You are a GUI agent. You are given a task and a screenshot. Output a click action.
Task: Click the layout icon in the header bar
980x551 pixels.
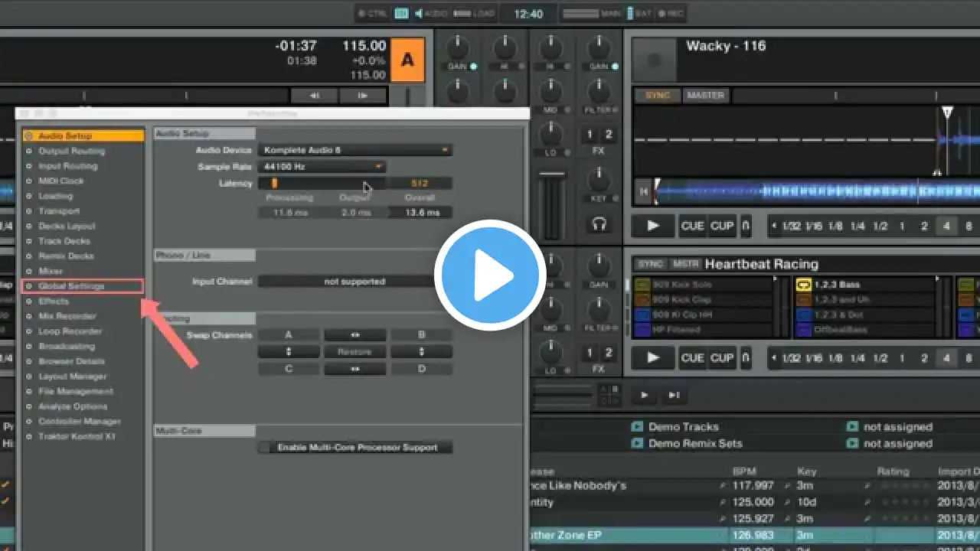click(x=401, y=14)
